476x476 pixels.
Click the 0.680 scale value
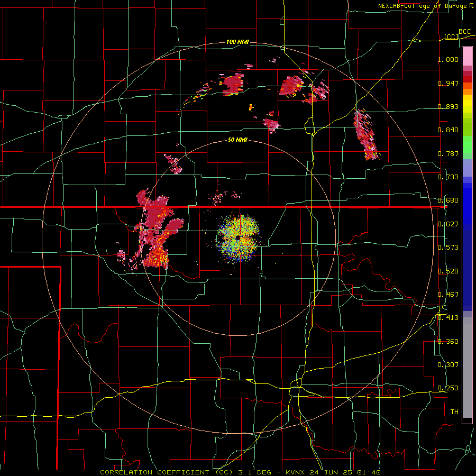coord(448,200)
